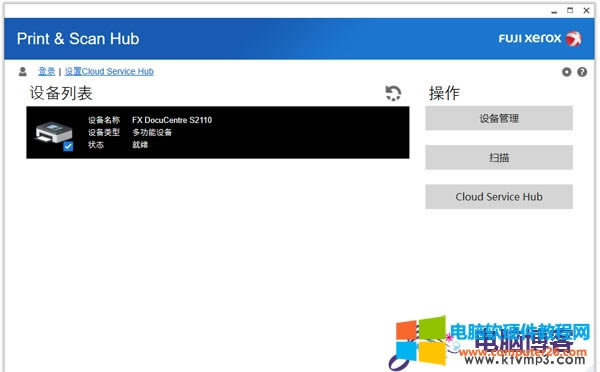This screenshot has width=600, height=372.
Task: Open help with the question mark icon
Action: (x=582, y=72)
